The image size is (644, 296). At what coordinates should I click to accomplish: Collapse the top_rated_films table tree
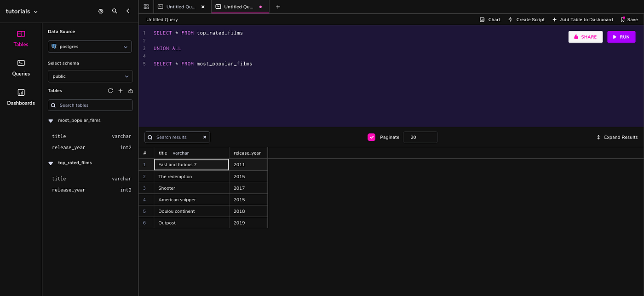[x=51, y=163]
